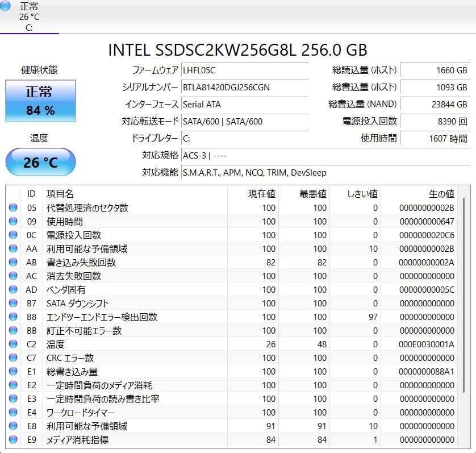Image resolution: width=476 pixels, height=453 pixels.
Task: Click the 正常 84 % health status button
Action: (x=40, y=101)
